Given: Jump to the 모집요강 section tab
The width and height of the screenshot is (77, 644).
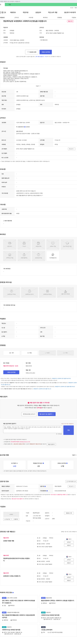Looking at the screenshot, I should 2,18.
